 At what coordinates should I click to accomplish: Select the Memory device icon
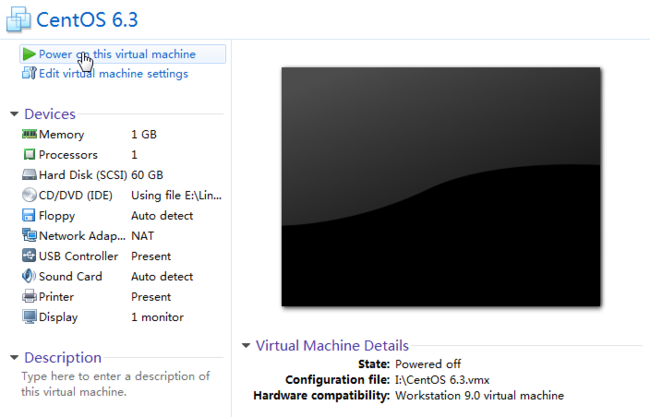point(29,134)
